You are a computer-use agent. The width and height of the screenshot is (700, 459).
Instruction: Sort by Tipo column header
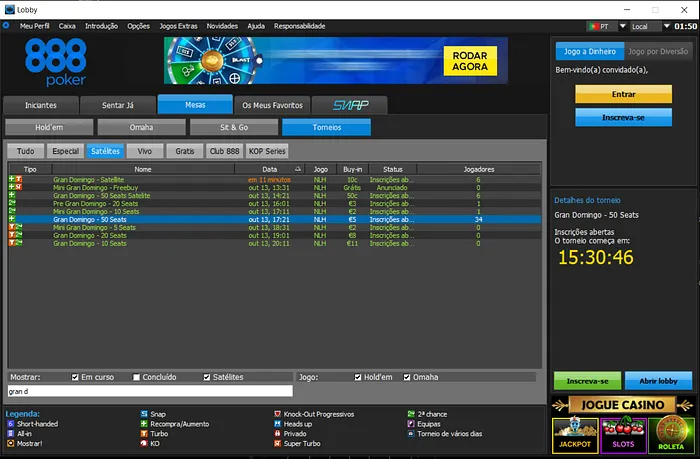point(30,169)
